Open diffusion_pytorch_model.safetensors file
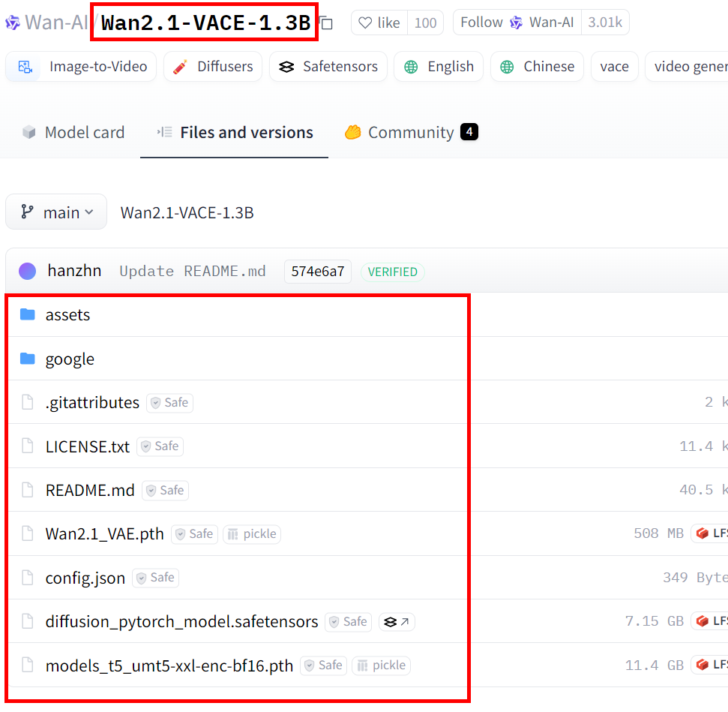This screenshot has height=712, width=728. coord(182,622)
